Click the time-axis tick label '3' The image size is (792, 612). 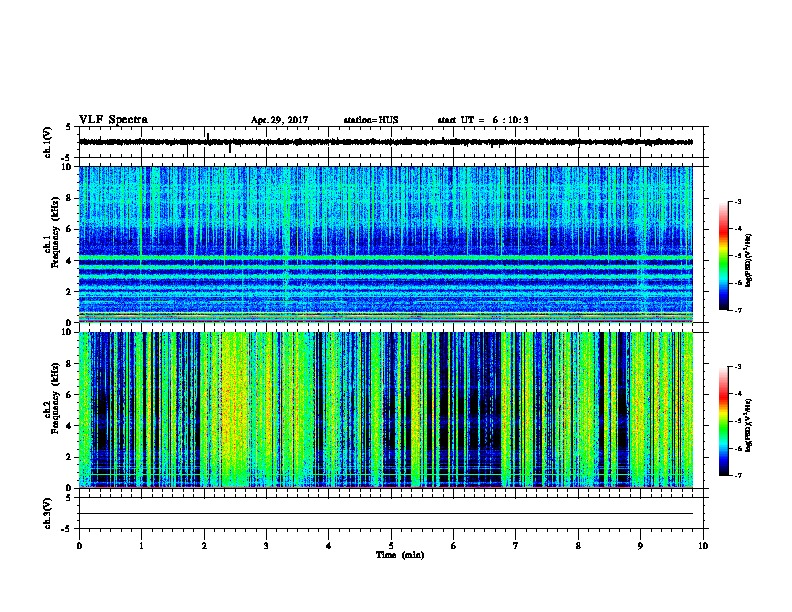[266, 546]
